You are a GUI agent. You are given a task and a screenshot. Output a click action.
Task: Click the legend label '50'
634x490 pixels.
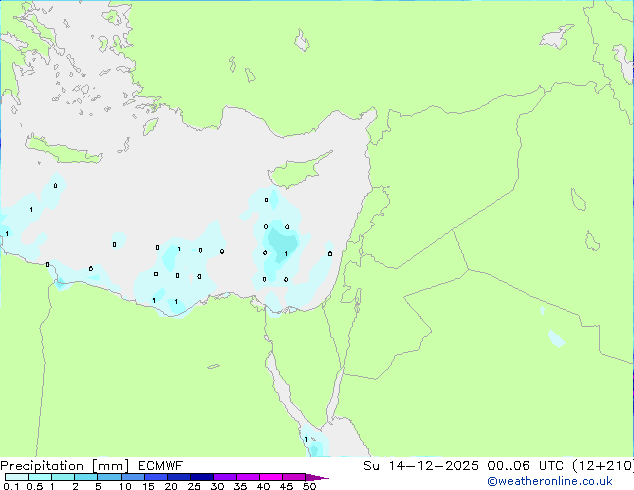click(x=309, y=486)
